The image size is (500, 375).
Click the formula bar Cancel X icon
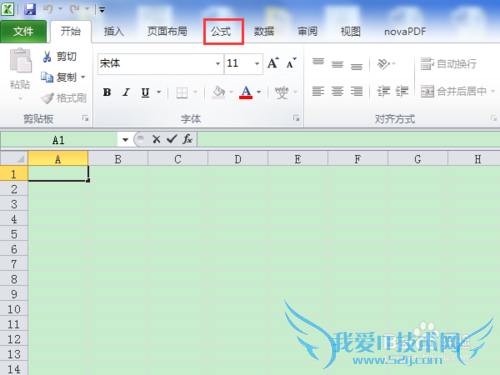156,139
